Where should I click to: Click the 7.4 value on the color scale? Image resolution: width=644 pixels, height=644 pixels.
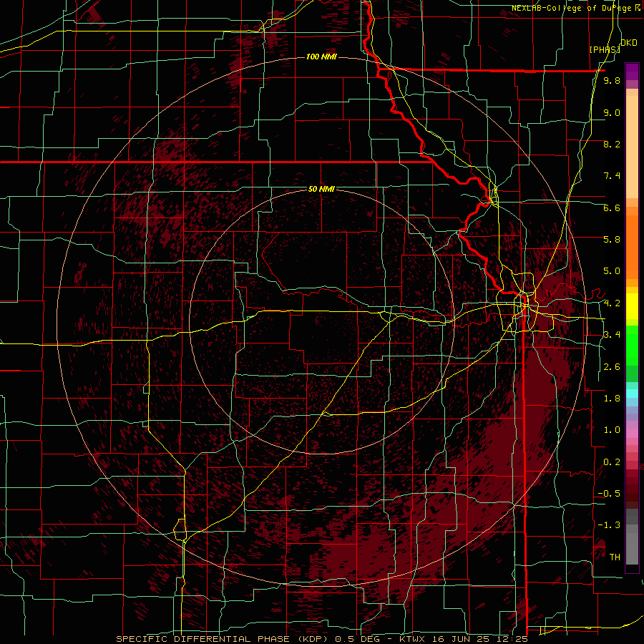point(612,176)
